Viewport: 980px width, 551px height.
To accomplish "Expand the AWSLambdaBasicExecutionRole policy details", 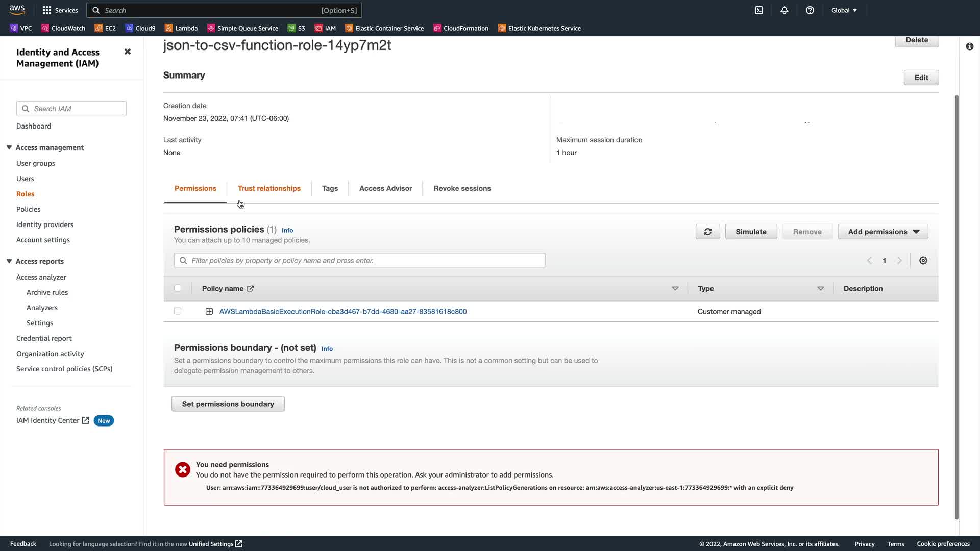I will click(x=209, y=312).
